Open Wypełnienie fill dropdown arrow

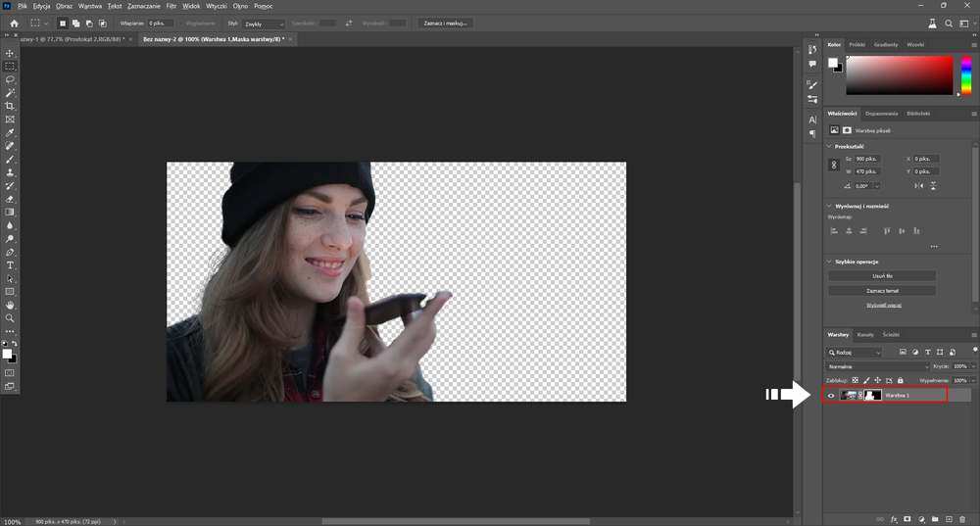click(x=973, y=380)
